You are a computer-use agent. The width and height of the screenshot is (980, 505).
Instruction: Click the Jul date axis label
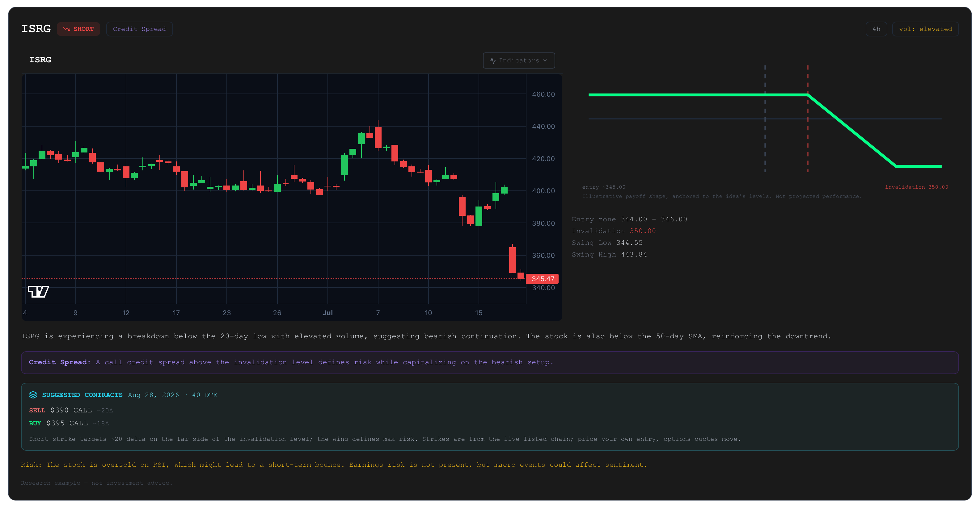pos(327,313)
